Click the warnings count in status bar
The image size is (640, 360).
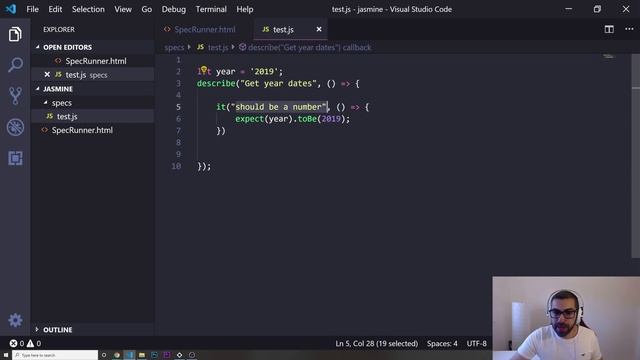coord(34,343)
